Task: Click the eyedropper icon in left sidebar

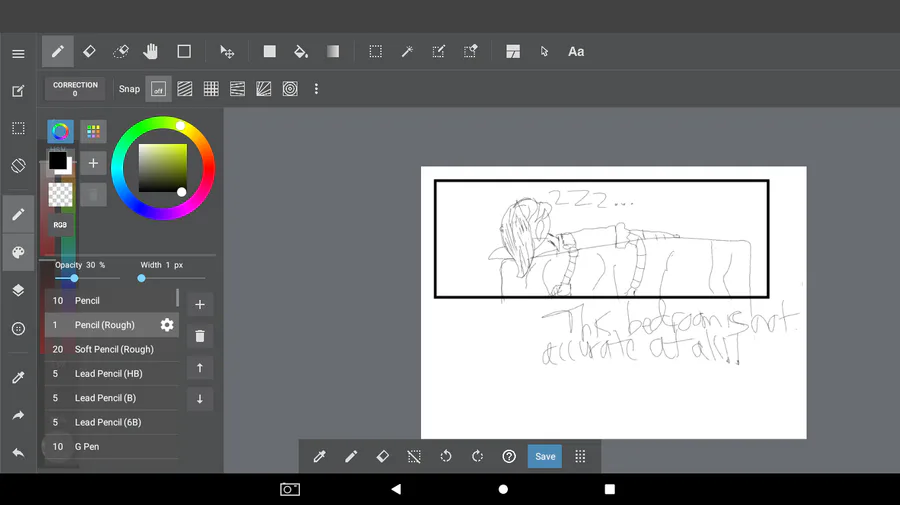Action: [x=18, y=378]
